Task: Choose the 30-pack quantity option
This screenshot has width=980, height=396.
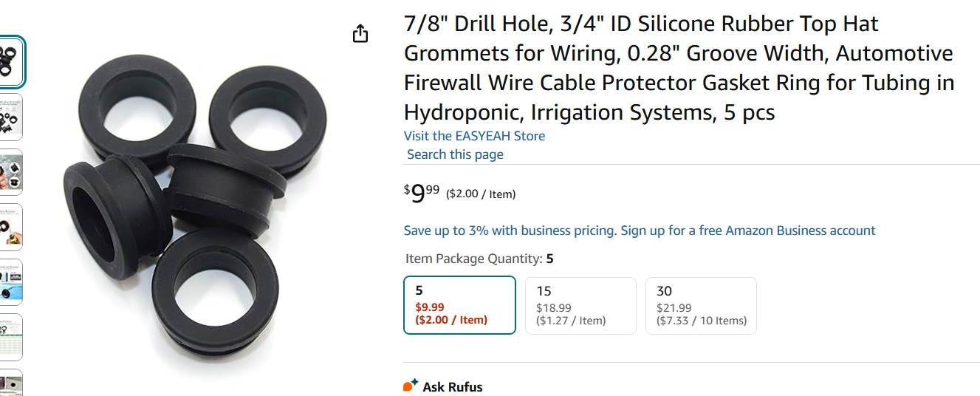Action: pos(701,305)
